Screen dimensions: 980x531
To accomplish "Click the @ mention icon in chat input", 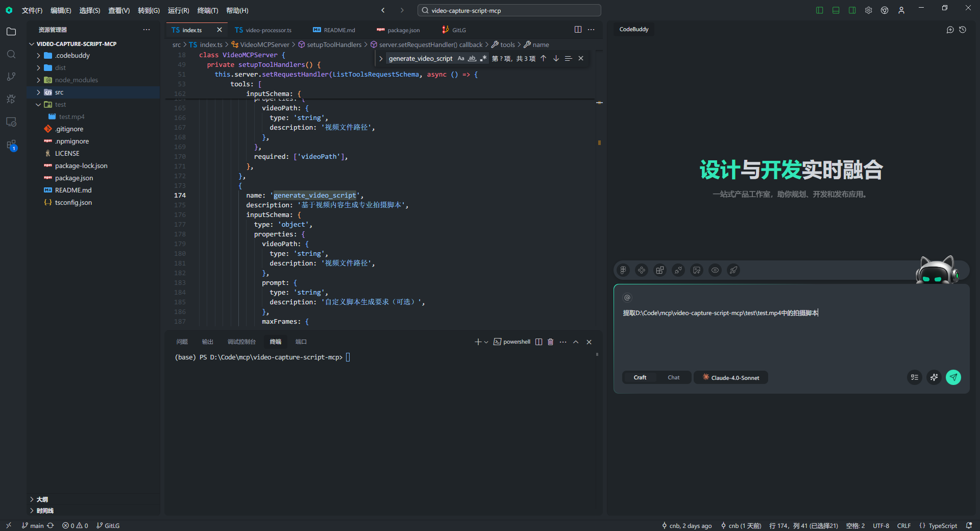I will (627, 298).
